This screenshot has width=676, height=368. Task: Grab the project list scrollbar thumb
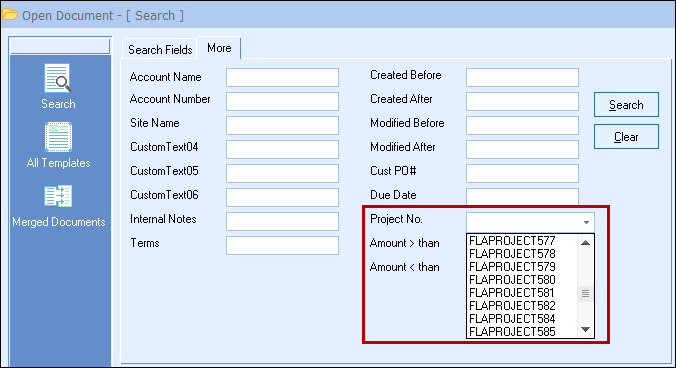585,293
